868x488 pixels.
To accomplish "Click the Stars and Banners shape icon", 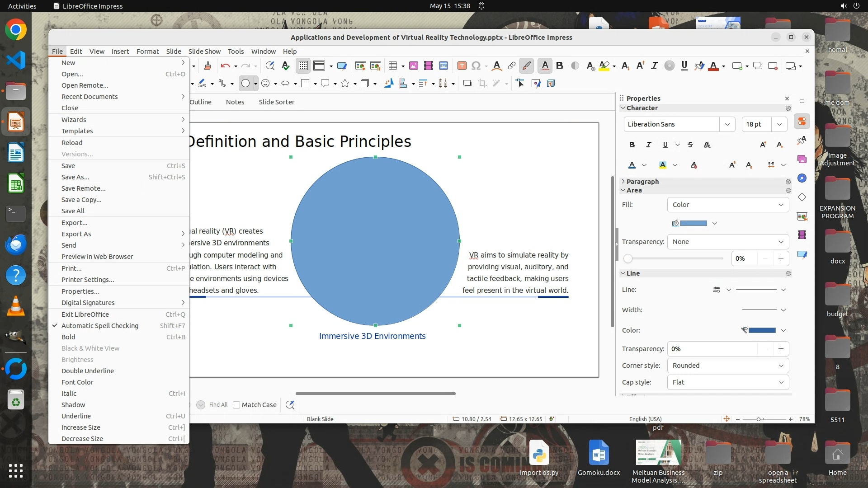I will [345, 84].
